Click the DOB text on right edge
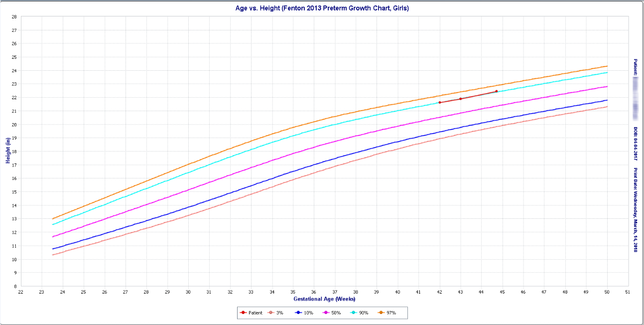Screen dimensions: 644x325 [x=636, y=144]
